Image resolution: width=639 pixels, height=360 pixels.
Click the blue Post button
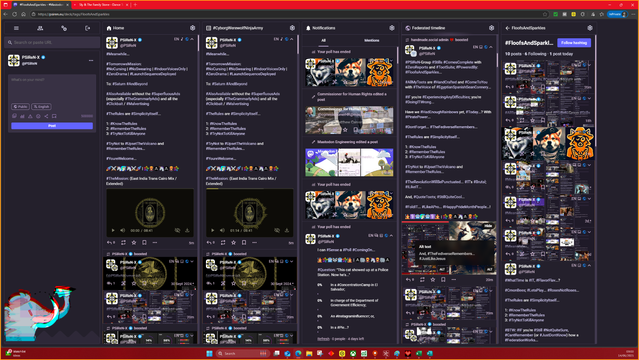point(52,126)
